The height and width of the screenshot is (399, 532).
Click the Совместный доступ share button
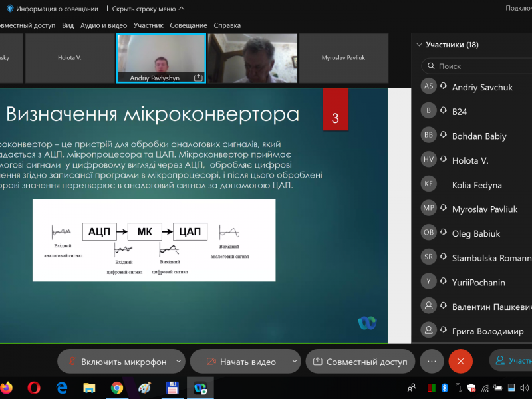(x=360, y=362)
